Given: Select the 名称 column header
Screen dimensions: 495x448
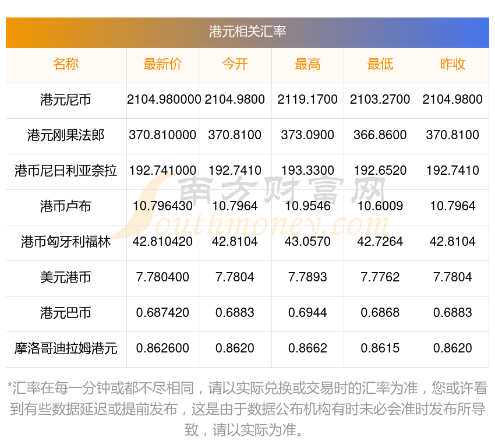Looking at the screenshot, I should tap(66, 64).
